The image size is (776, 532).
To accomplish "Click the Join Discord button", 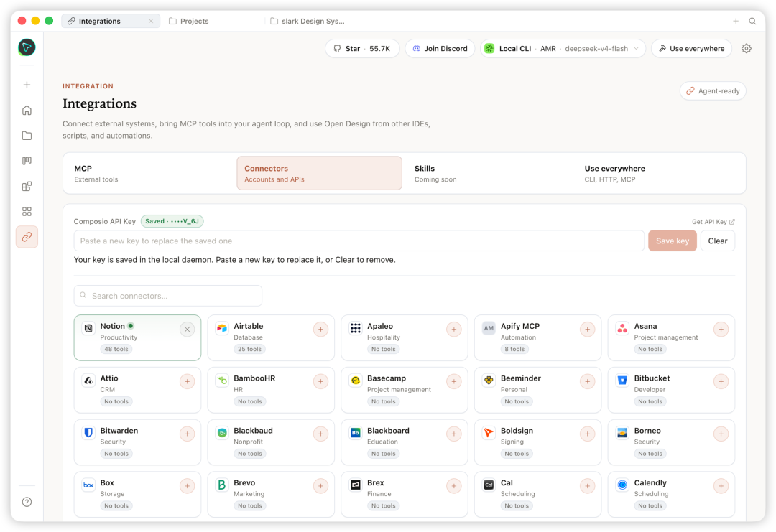I will pos(440,48).
